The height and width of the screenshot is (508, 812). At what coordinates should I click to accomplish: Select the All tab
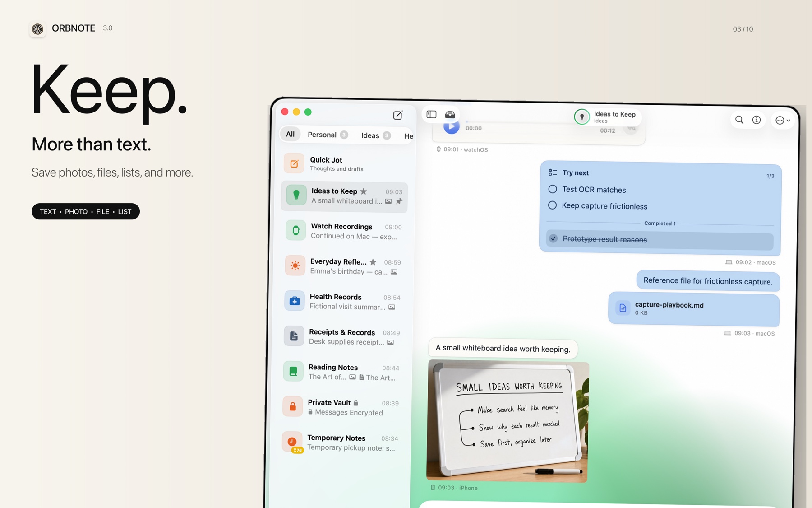290,134
